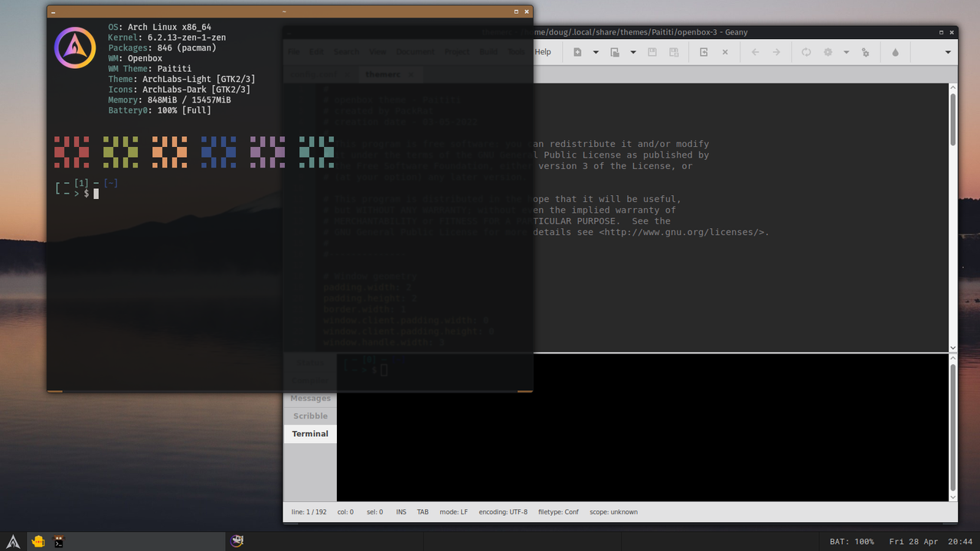Click the 'Fri 28 Apr' date in panel
Image resolution: width=980 pixels, height=551 pixels.
pyautogui.click(x=913, y=542)
